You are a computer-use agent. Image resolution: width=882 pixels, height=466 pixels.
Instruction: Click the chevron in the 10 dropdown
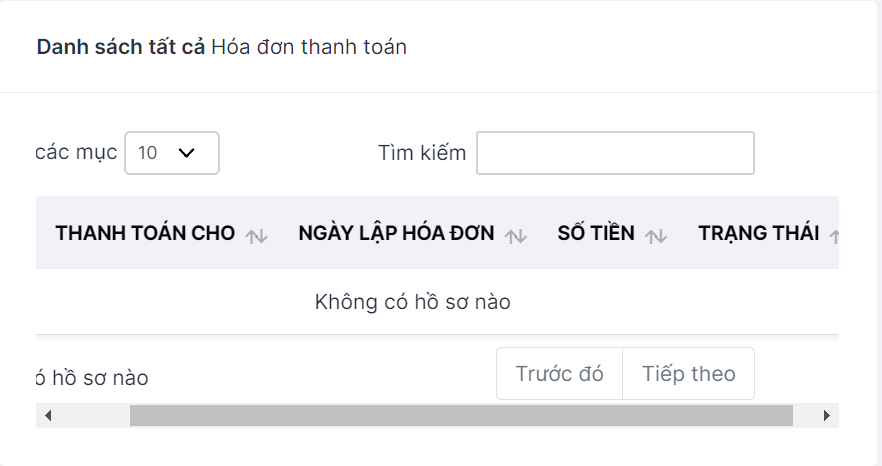[x=186, y=153]
